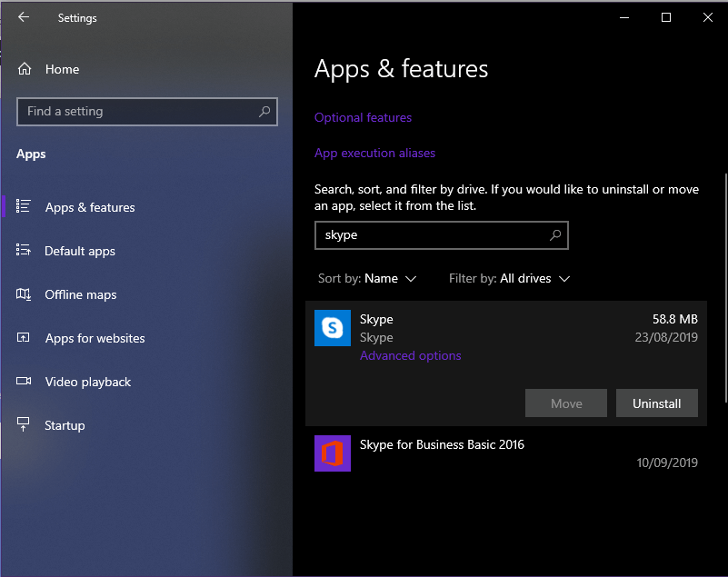
Task: Click the 58.8 MB size value
Action: 675,319
